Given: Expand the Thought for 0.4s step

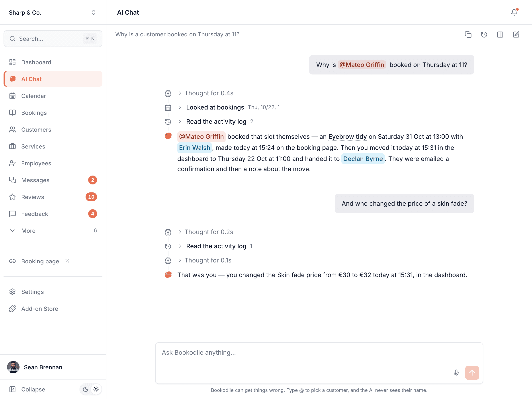Looking at the screenshot, I should [206, 93].
